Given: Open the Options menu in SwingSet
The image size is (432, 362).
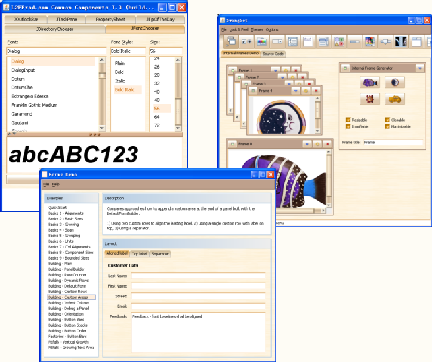Looking at the screenshot, I should 272,30.
